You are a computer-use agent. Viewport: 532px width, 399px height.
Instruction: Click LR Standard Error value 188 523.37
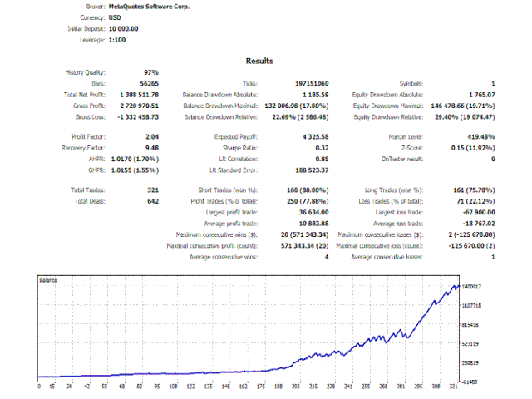312,170
